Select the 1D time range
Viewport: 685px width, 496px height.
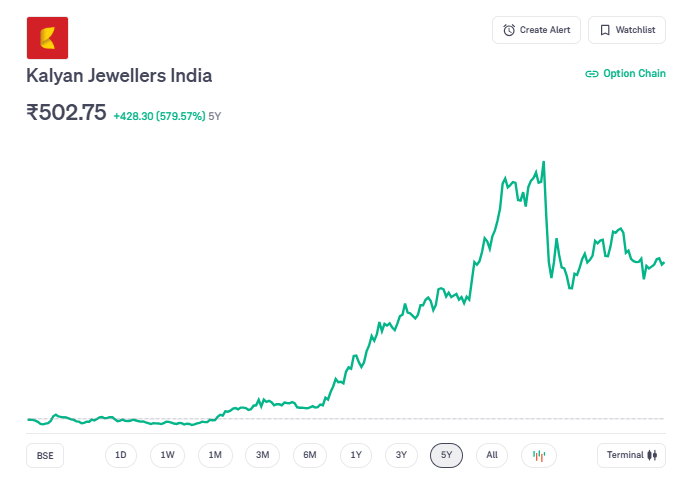(120, 455)
